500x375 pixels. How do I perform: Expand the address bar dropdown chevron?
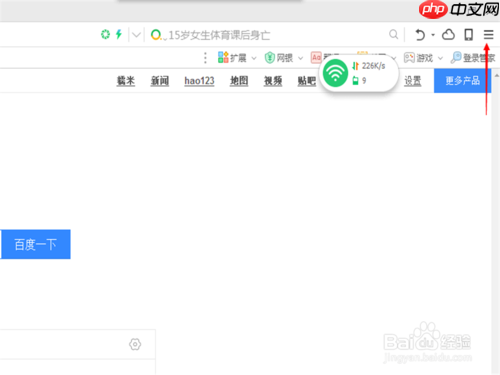click(136, 35)
